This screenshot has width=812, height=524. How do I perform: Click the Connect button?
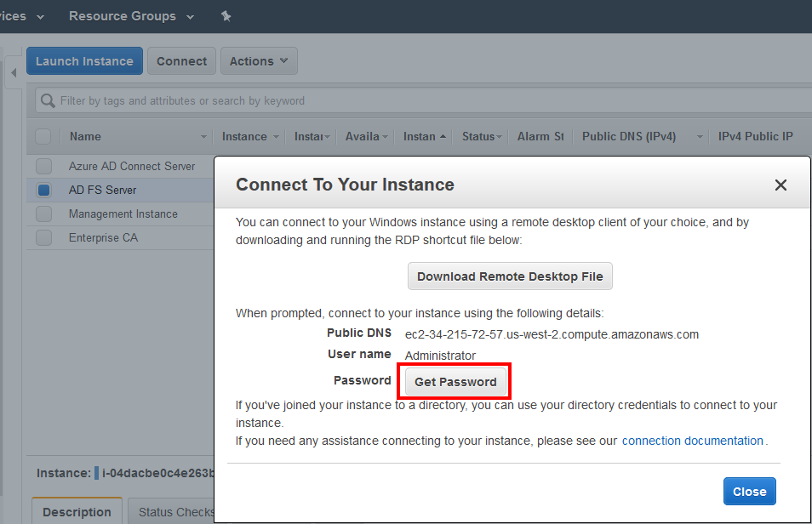180,60
